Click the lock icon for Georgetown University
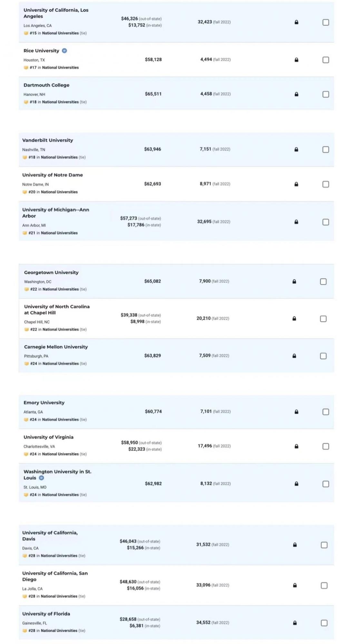 pyautogui.click(x=294, y=281)
